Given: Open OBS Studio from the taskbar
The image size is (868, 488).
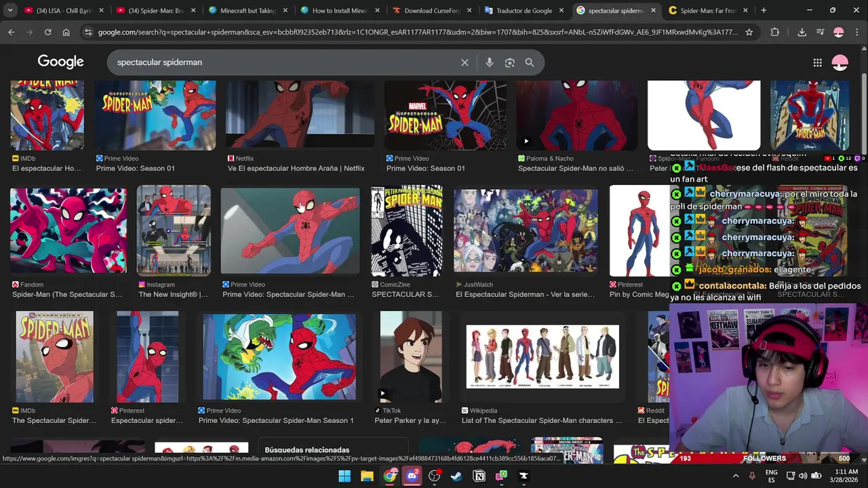Looking at the screenshot, I should [x=434, y=476].
